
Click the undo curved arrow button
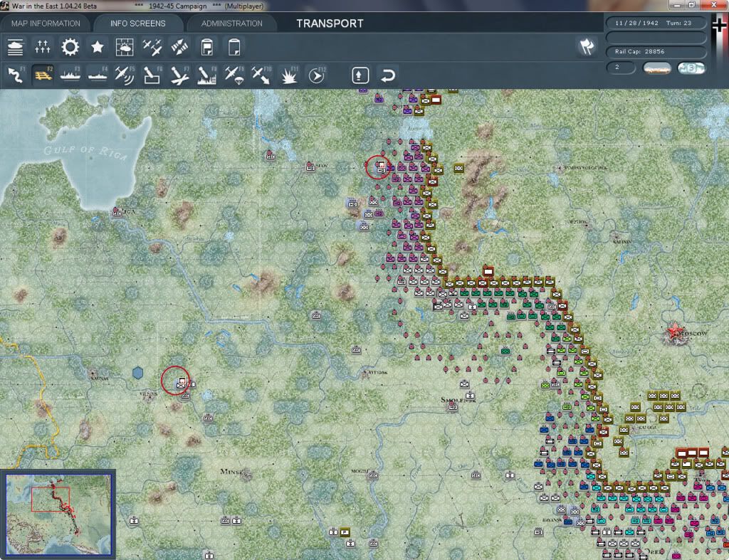(388, 75)
